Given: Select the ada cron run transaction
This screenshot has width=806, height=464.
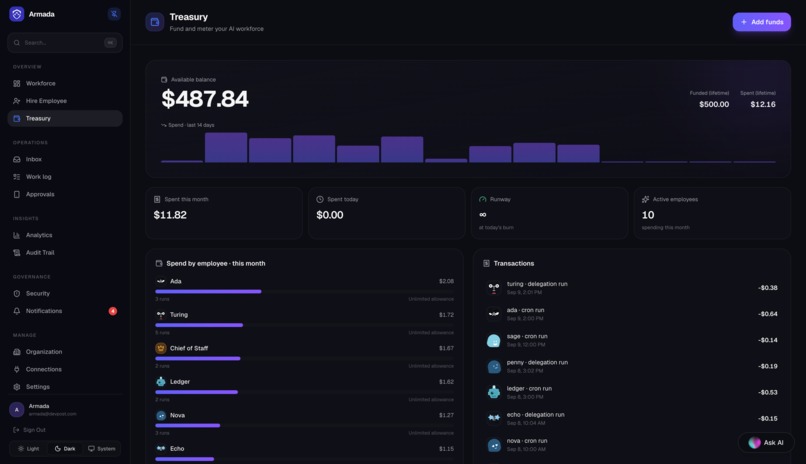Looking at the screenshot, I should (632, 314).
